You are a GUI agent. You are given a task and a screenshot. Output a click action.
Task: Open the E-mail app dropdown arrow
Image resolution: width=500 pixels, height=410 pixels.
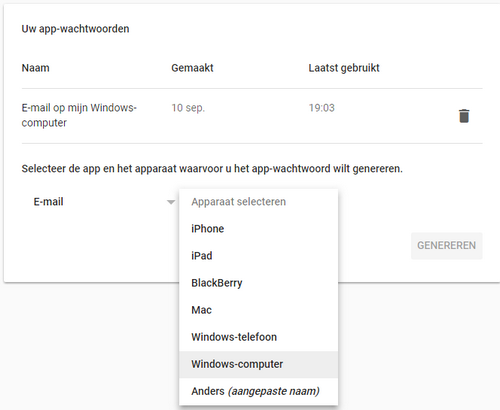(x=171, y=202)
